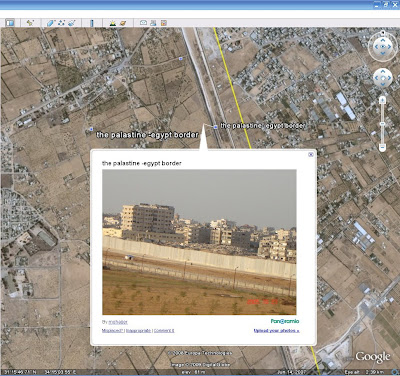Click the zoom slider handle

[383, 124]
